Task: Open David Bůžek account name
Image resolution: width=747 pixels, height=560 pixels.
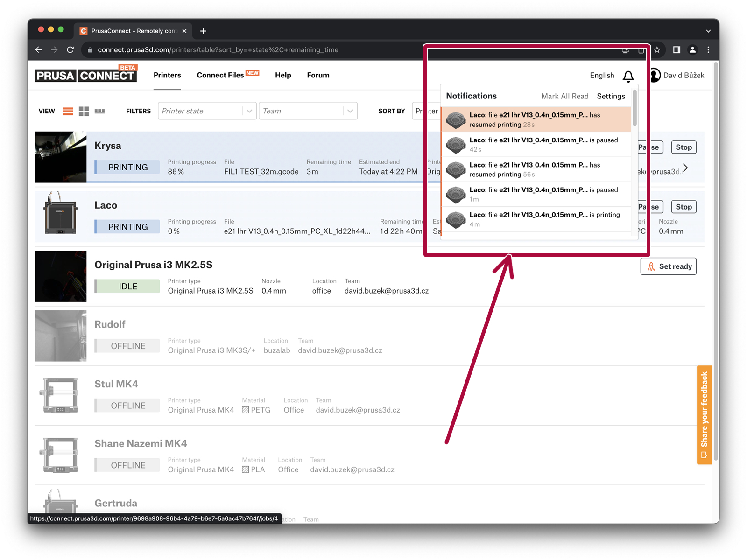Action: pos(684,75)
